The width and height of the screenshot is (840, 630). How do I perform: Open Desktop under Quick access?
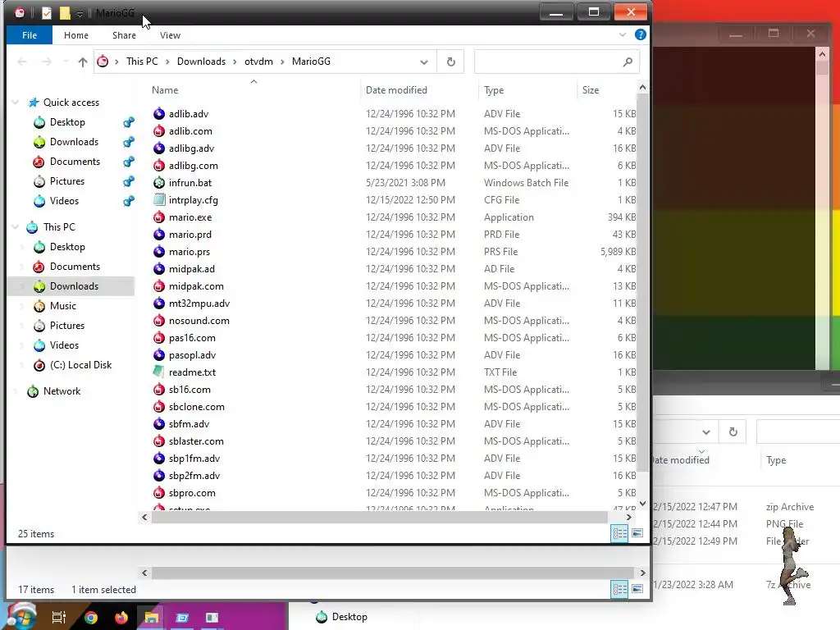[x=67, y=122]
